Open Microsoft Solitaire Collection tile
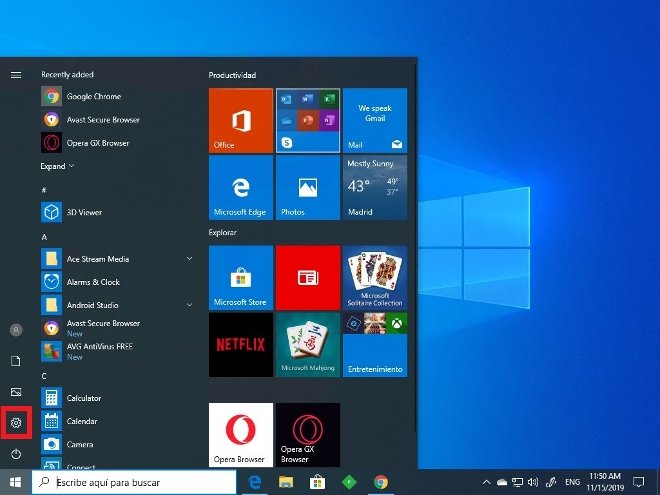The height and width of the screenshot is (495, 660). (x=375, y=278)
